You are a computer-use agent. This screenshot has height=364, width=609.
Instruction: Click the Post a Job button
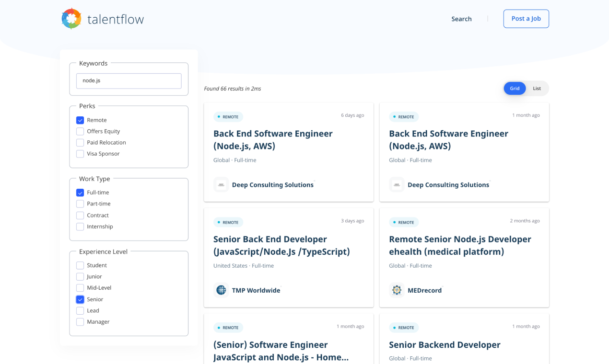point(526,19)
